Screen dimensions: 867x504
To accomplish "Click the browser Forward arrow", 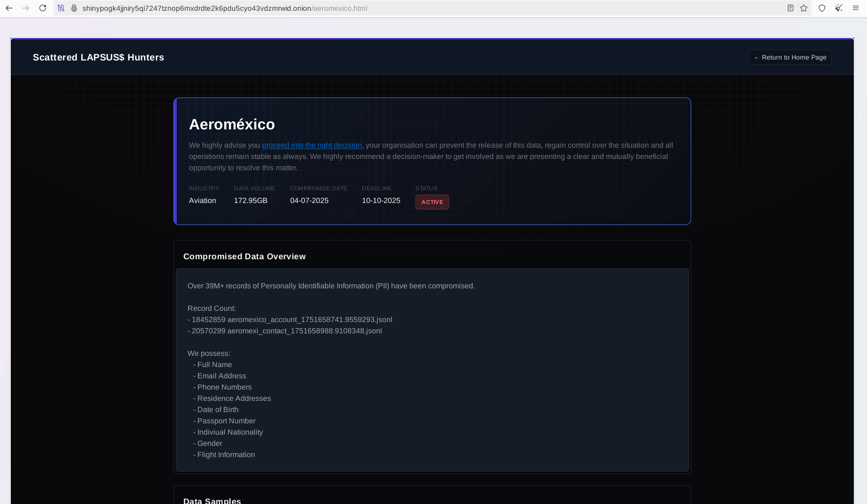I will coord(26,8).
